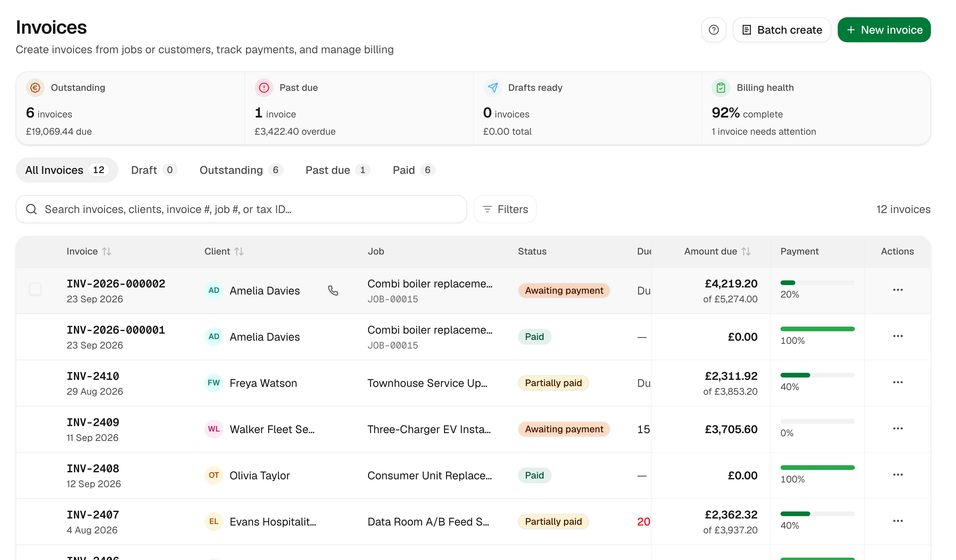Focus the invoice search field

(x=241, y=209)
